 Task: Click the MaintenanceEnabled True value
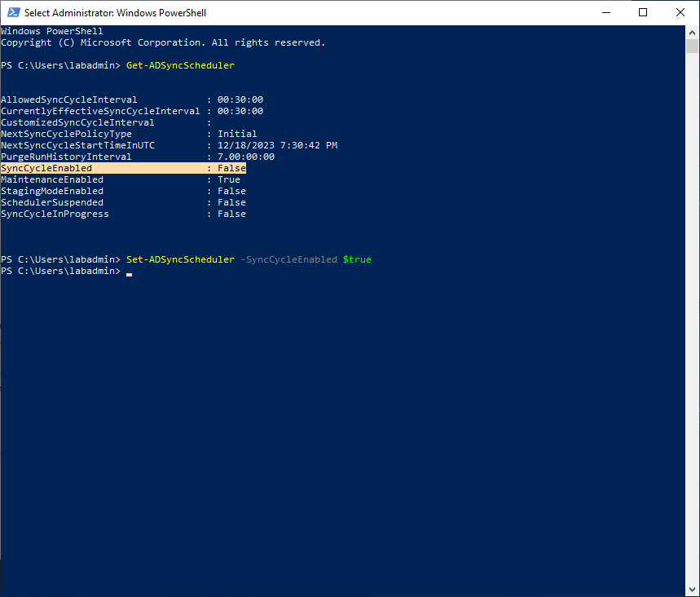[x=228, y=179]
